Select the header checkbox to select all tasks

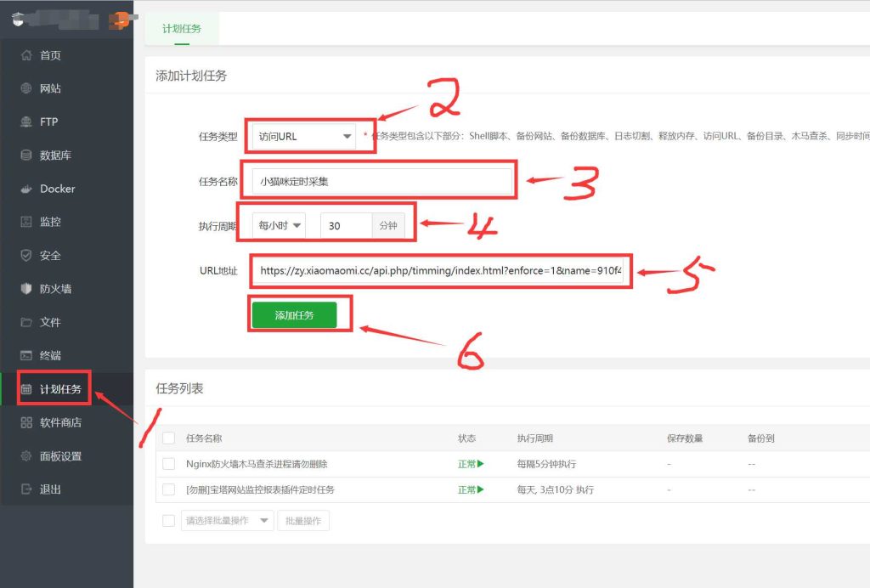point(167,437)
